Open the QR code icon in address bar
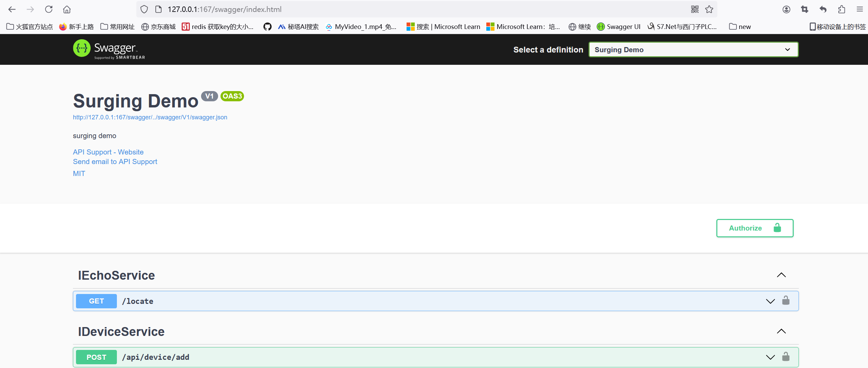This screenshot has height=368, width=868. click(695, 9)
